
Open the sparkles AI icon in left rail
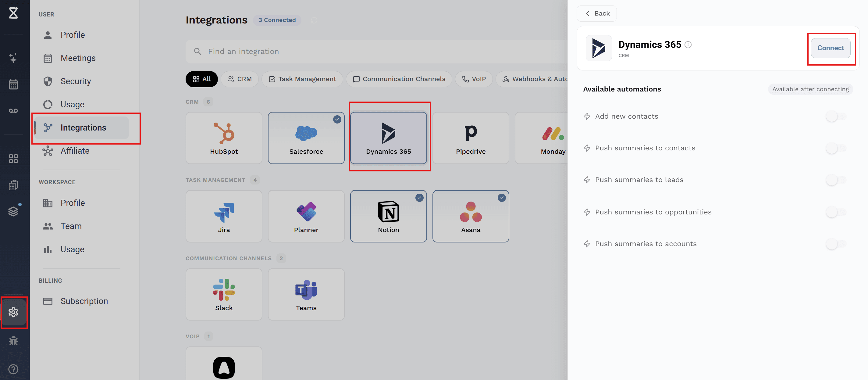click(13, 58)
